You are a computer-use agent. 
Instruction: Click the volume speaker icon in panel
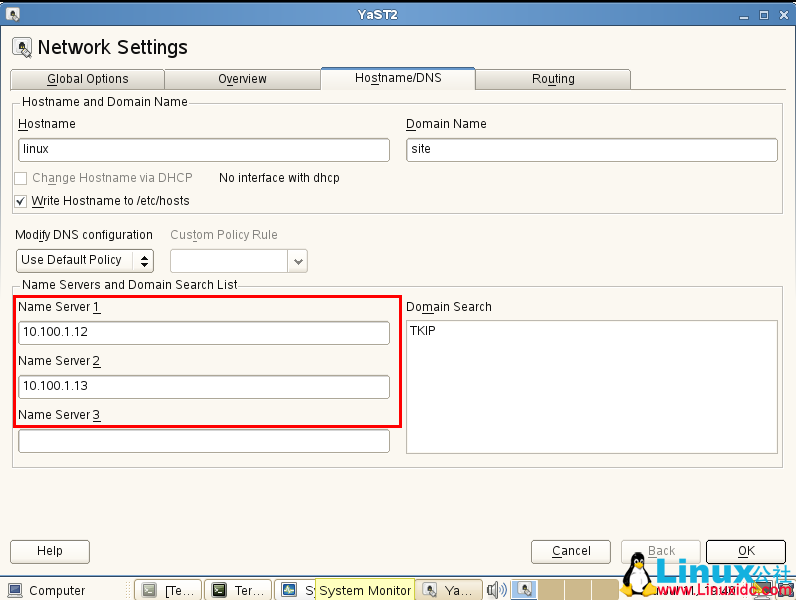pos(496,590)
